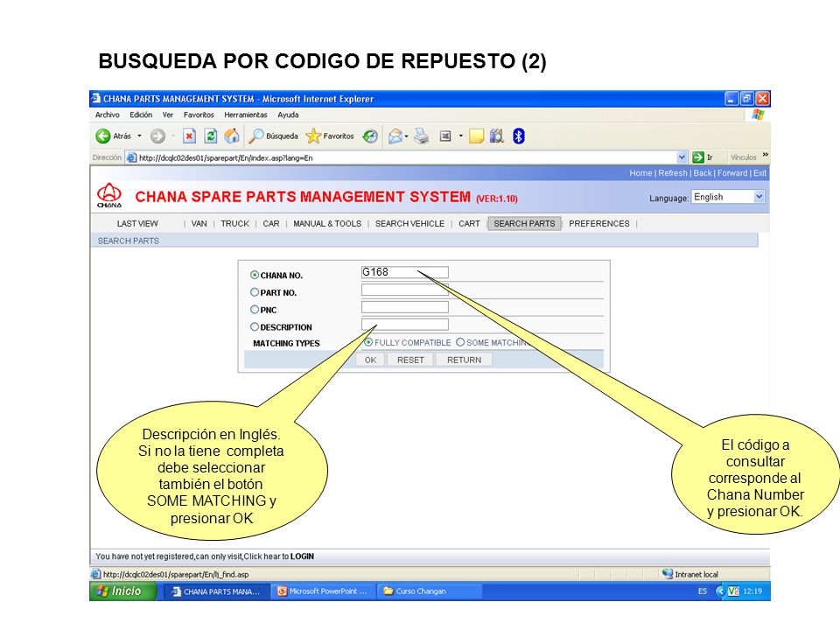Click the Stop loading red X icon
This screenshot has height=630, width=840.
(x=189, y=136)
